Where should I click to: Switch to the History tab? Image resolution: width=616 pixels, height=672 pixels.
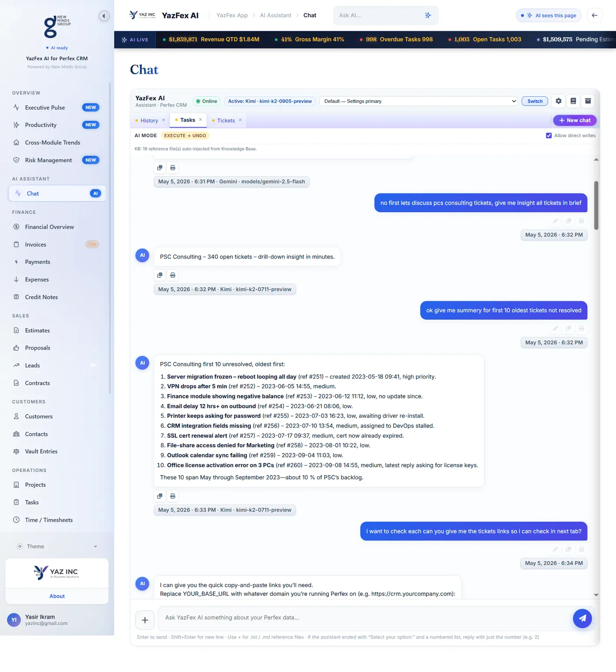149,121
